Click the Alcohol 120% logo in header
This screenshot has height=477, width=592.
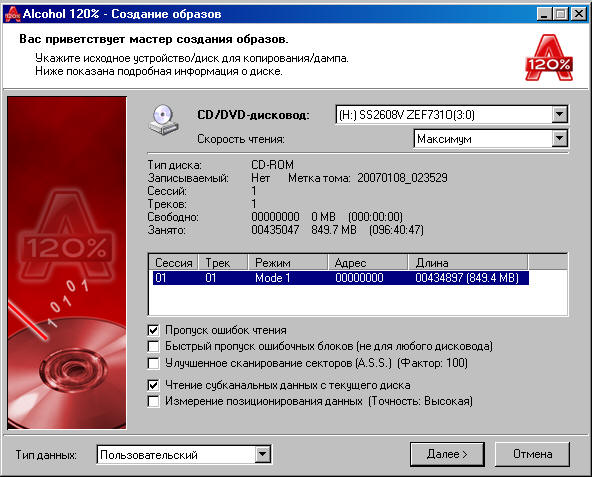pos(549,57)
